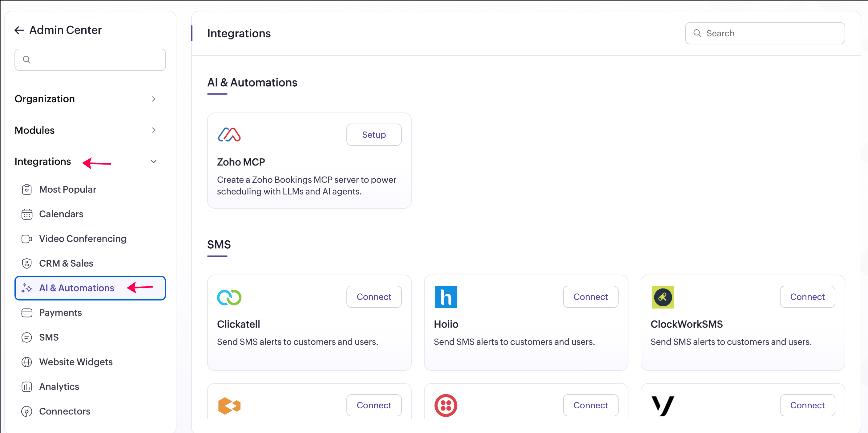
Task: Click the Video Conferencing camera icon
Action: click(x=26, y=239)
